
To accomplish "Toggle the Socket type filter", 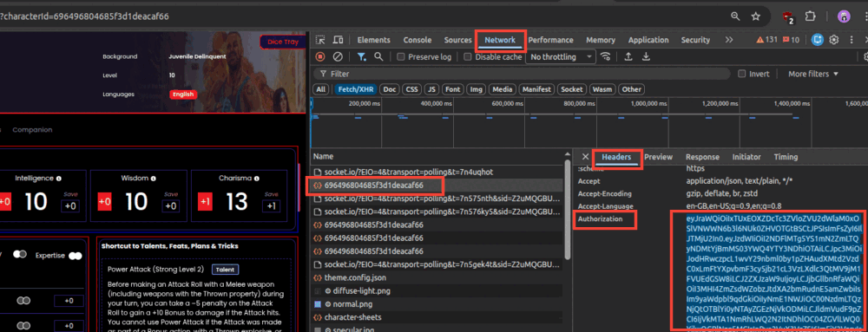I will pyautogui.click(x=571, y=89).
